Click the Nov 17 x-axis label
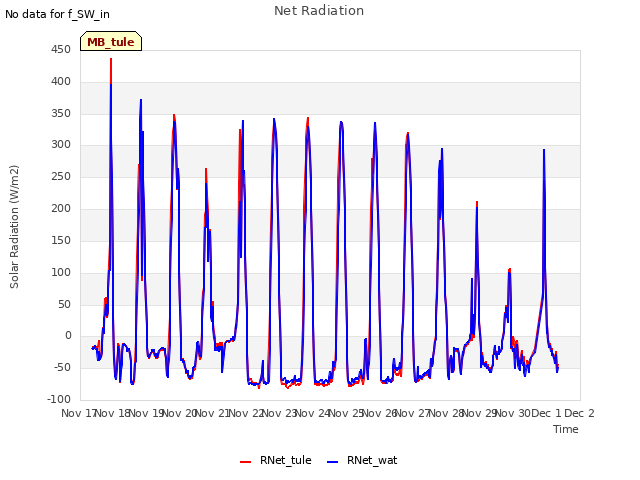 click(x=78, y=413)
